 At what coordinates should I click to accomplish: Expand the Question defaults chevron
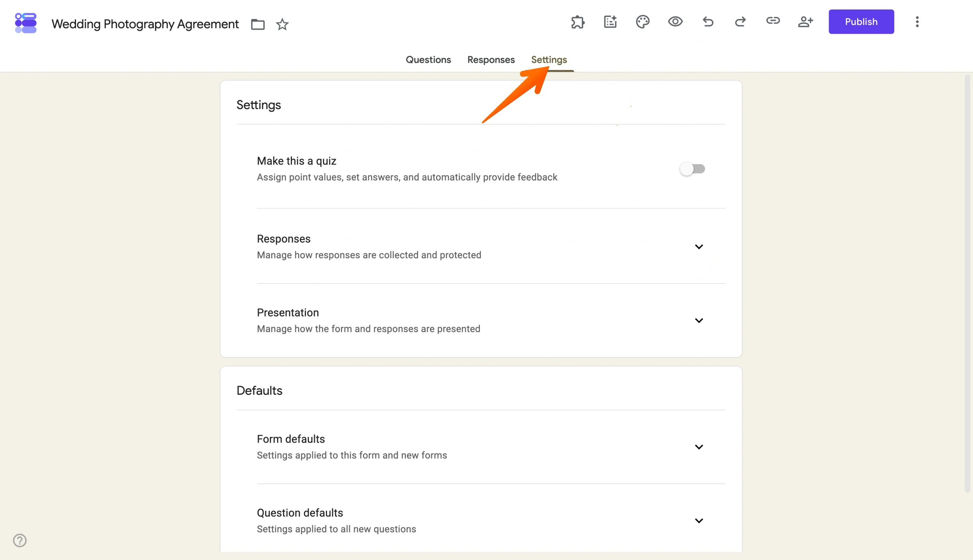point(699,520)
